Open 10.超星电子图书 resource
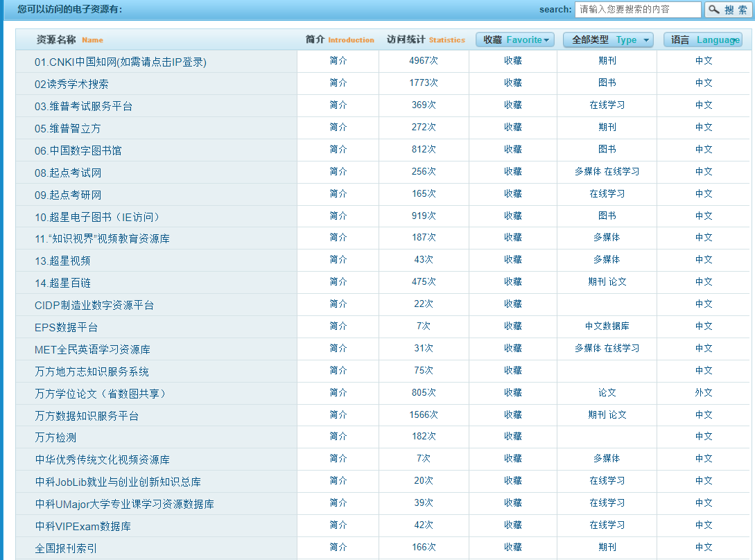The image size is (755, 560). [97, 217]
